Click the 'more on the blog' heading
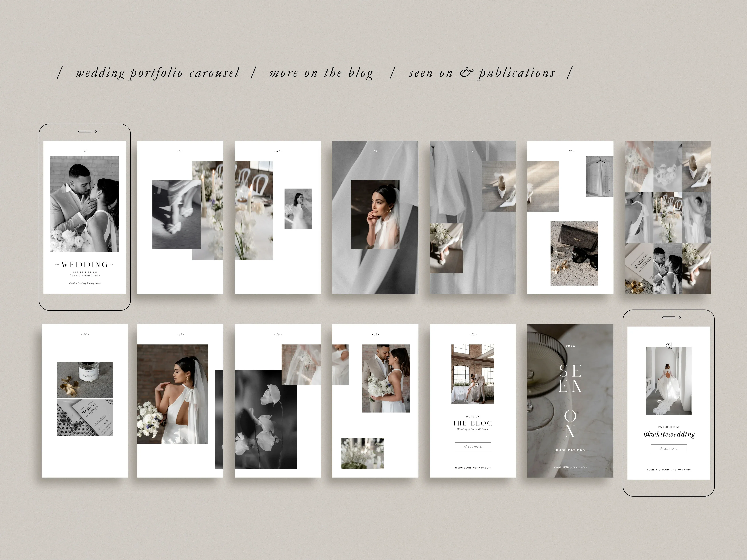Screen dimensions: 747x560 coord(321,73)
